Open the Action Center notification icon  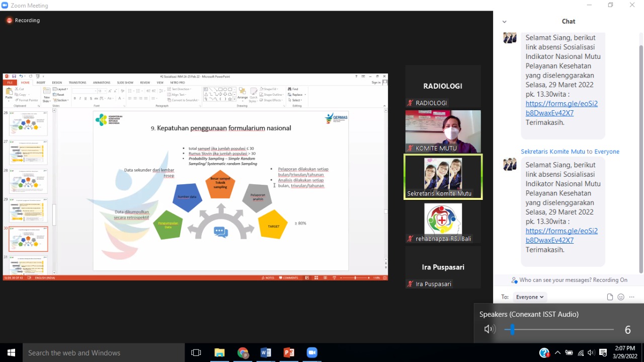[603, 352]
